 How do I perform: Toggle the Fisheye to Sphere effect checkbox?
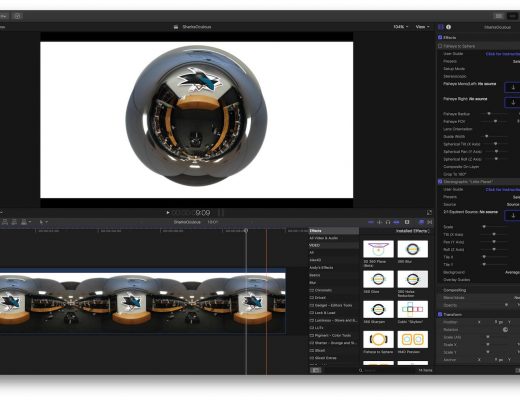pyautogui.click(x=440, y=46)
